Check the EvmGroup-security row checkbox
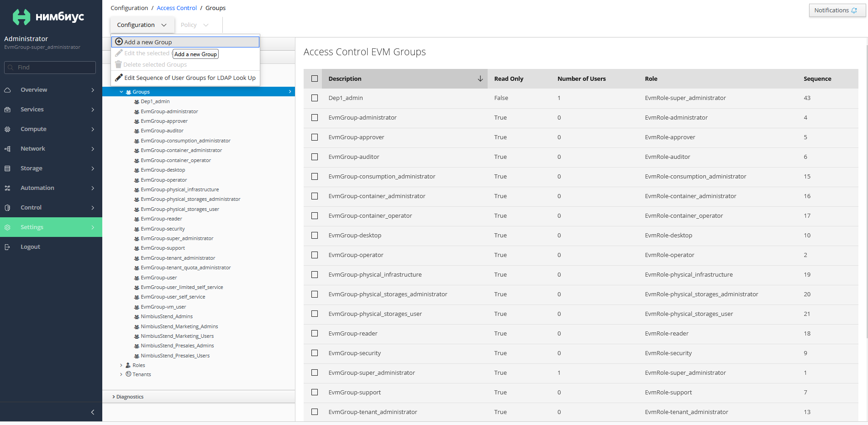 click(x=315, y=353)
